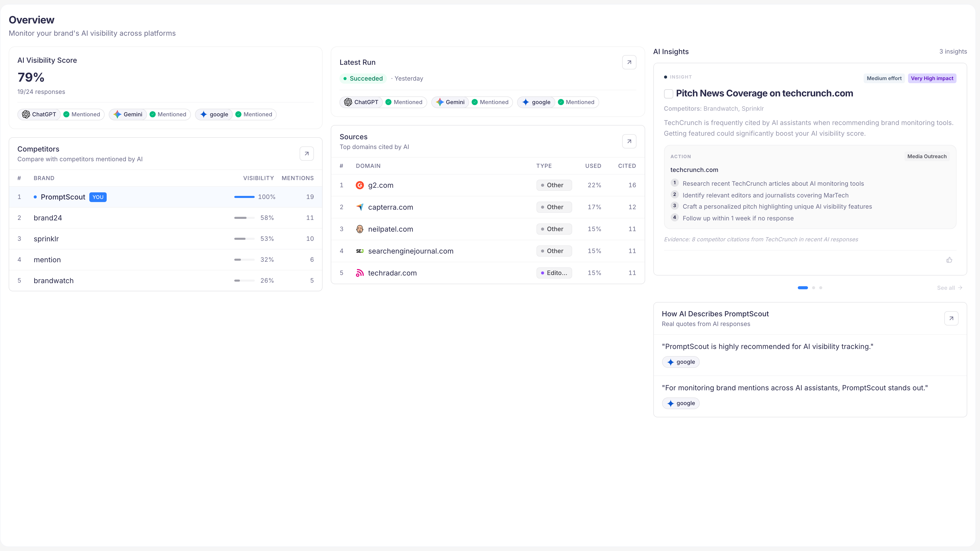The image size is (980, 551).
Task: Click the neilpatel.com domain name
Action: 390,229
